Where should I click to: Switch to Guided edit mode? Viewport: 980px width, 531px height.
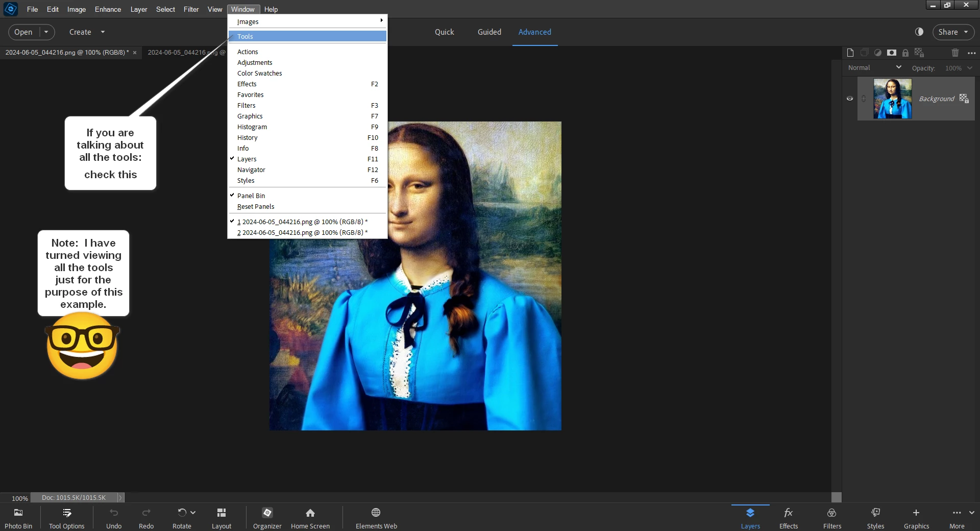(x=489, y=32)
